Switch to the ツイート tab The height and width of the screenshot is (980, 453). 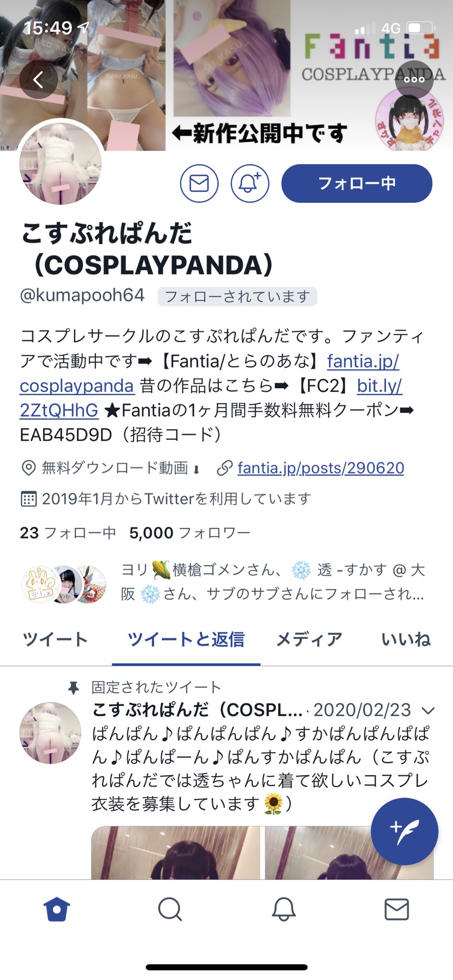(x=56, y=639)
